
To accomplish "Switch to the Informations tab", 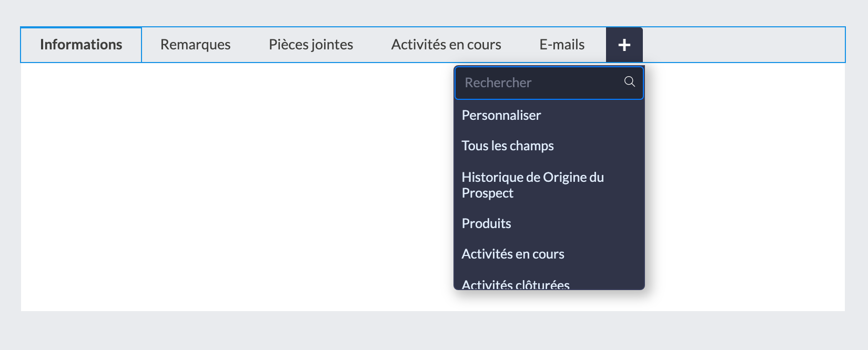I will pos(81,45).
